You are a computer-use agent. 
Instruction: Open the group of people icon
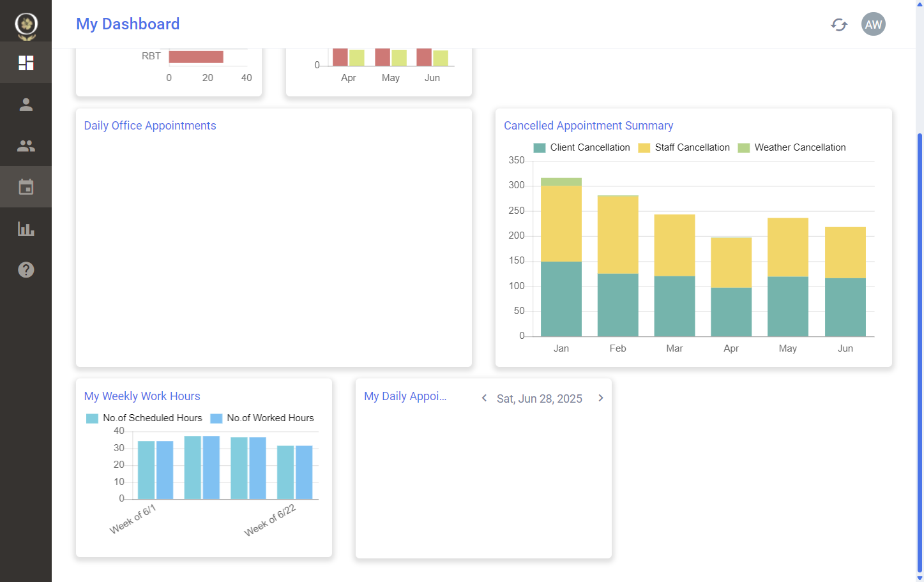(26, 146)
